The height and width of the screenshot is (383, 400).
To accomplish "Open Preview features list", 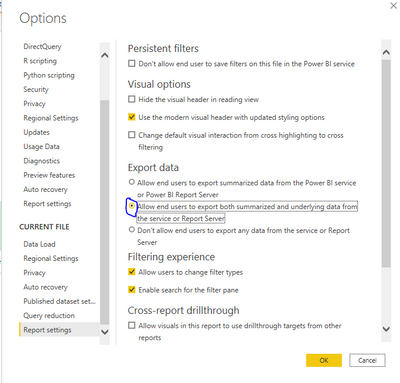I will click(x=49, y=175).
